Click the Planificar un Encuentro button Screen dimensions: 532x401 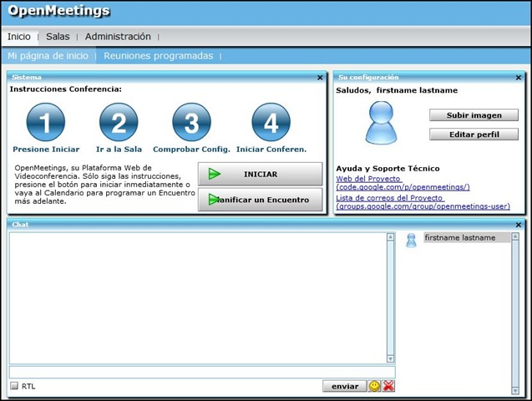[x=261, y=200]
